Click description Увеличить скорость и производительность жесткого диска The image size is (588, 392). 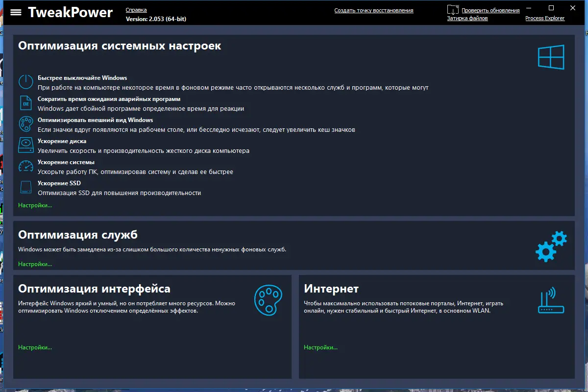[x=144, y=151]
